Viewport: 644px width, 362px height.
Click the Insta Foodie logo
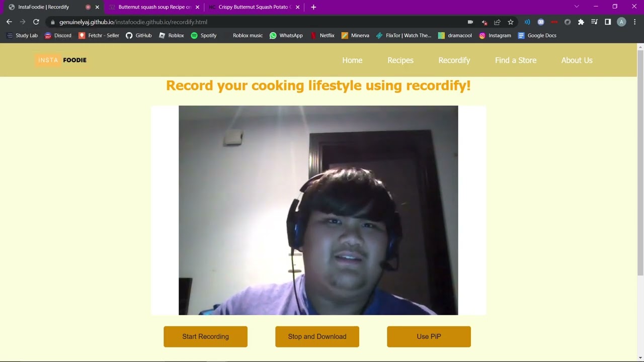pyautogui.click(x=61, y=60)
